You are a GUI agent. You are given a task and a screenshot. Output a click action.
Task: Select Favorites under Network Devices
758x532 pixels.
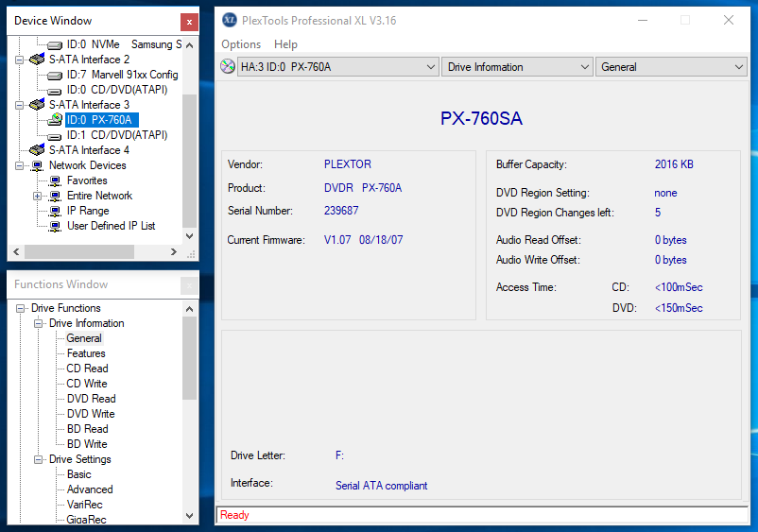(x=87, y=180)
